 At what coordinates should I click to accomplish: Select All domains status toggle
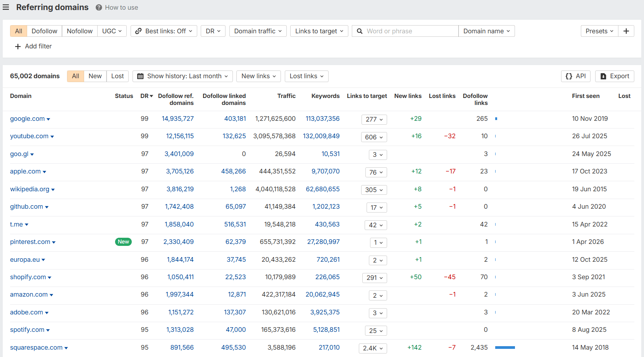(x=76, y=76)
